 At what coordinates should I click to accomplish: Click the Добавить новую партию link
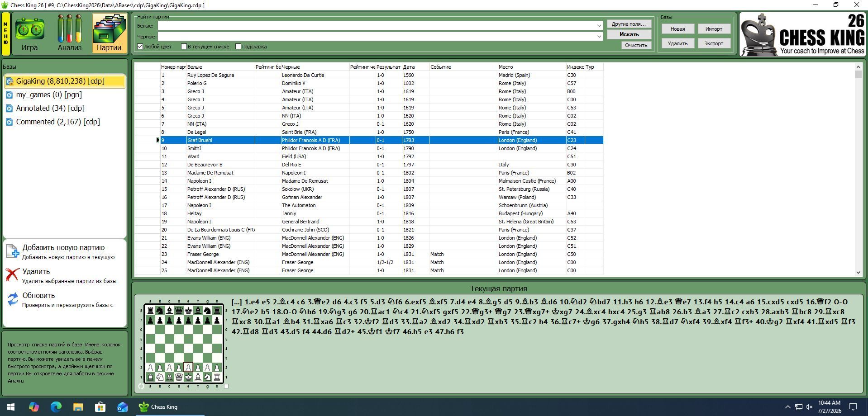click(63, 248)
